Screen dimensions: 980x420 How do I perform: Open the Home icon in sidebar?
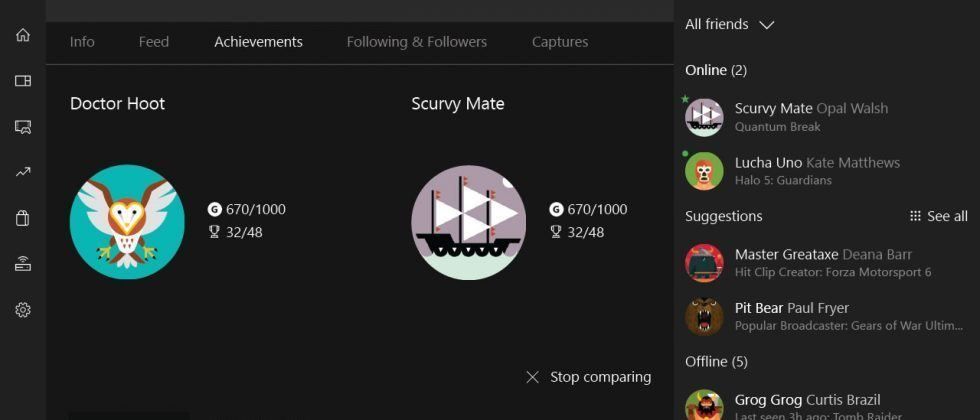click(x=23, y=35)
